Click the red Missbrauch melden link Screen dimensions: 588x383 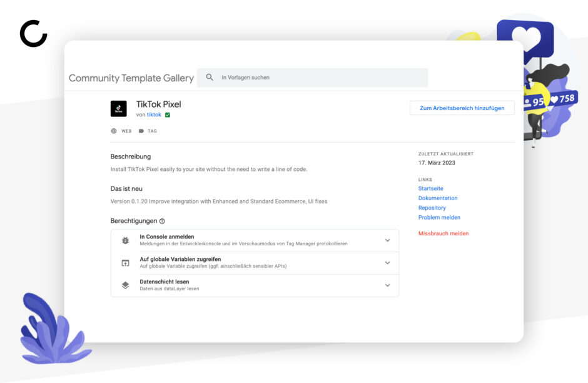point(444,233)
